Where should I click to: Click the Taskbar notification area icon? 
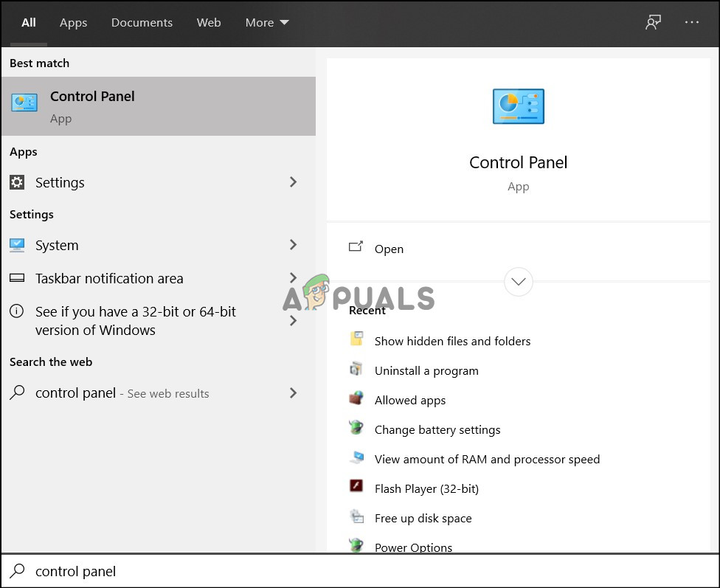coord(17,278)
